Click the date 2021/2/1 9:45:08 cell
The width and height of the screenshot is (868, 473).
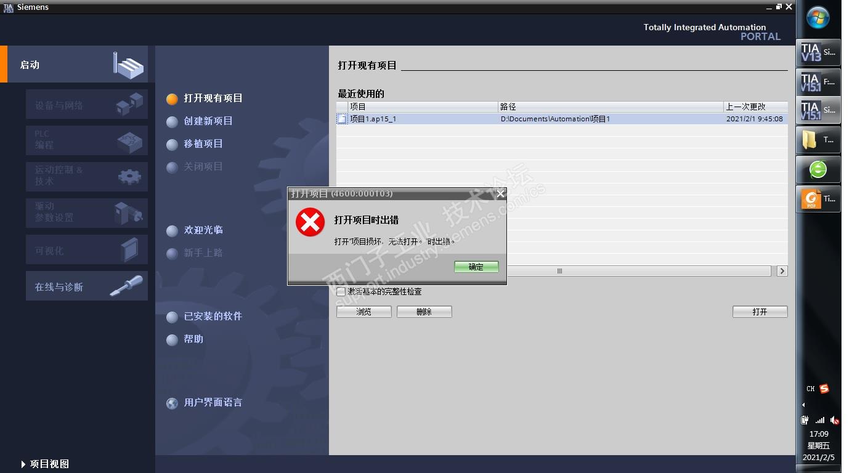pyautogui.click(x=755, y=119)
